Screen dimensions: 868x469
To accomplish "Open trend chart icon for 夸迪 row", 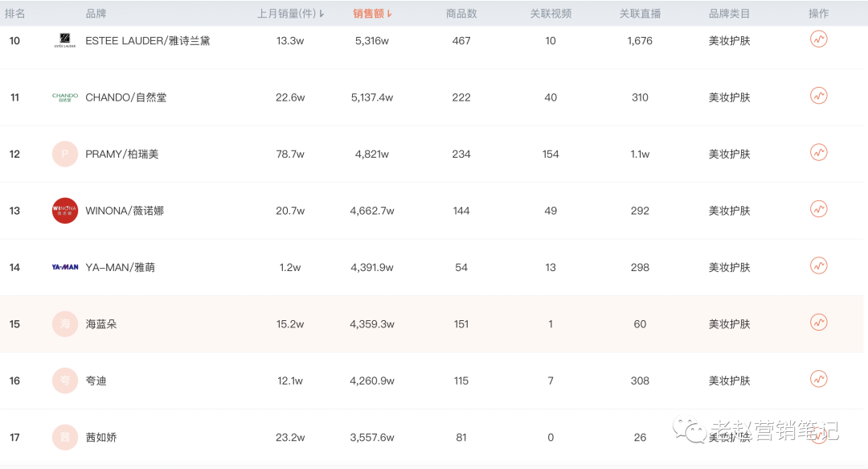I will pyautogui.click(x=819, y=379).
